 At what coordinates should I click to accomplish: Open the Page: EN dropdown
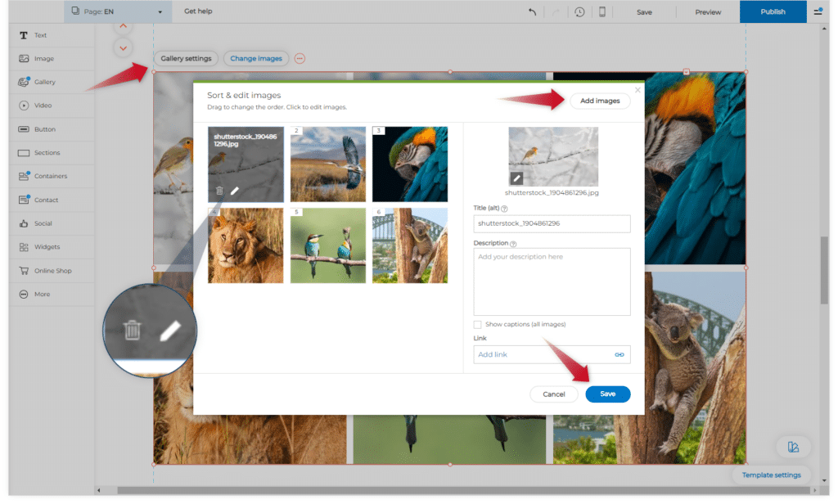tap(118, 11)
